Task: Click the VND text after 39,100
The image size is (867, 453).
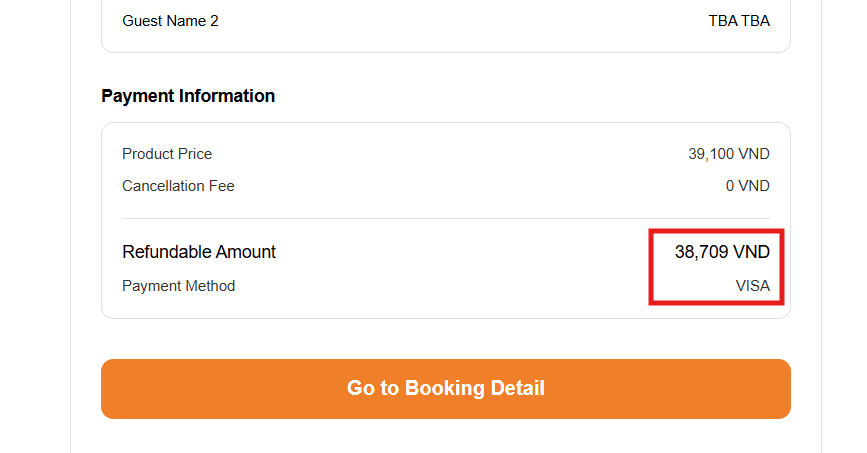Action: [x=752, y=154]
